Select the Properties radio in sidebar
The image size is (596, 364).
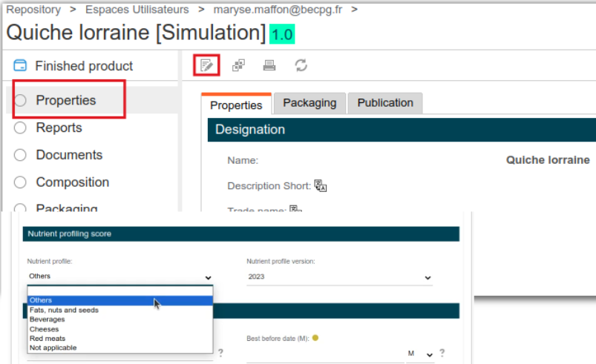coord(20,100)
